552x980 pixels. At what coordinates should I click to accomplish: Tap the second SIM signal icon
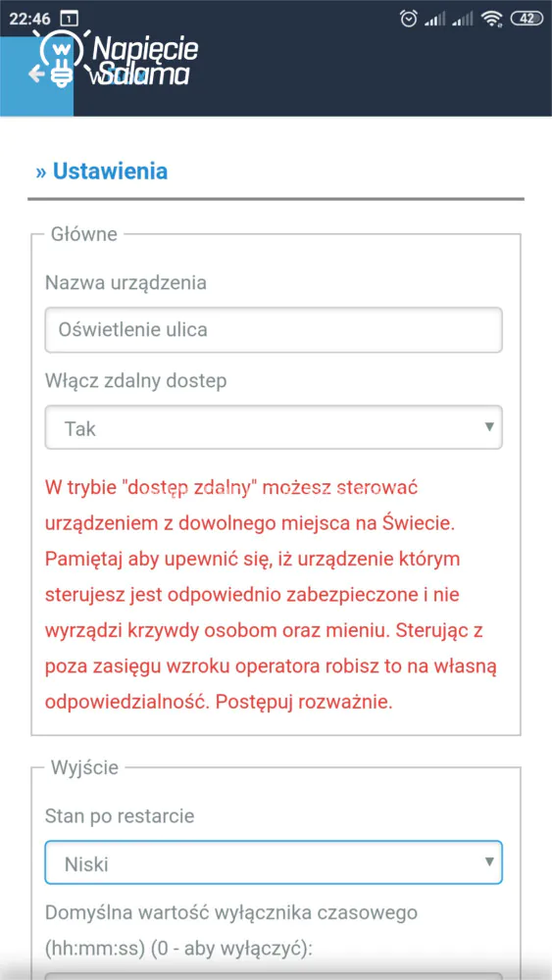click(463, 20)
